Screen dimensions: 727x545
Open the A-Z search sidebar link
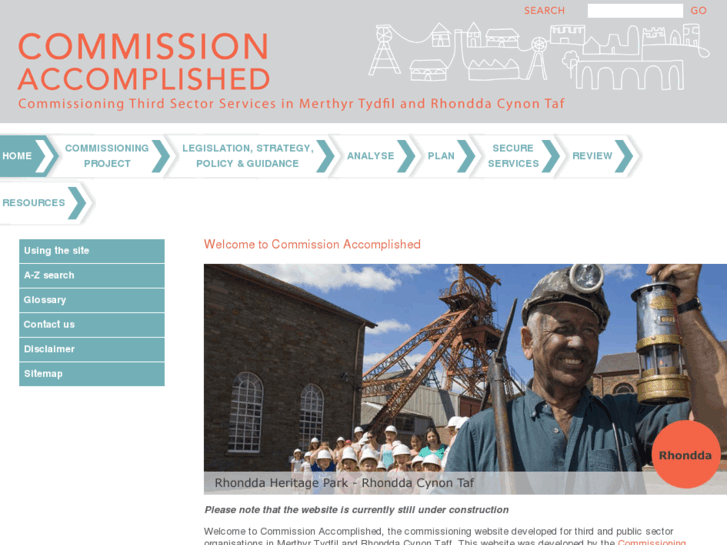92,276
